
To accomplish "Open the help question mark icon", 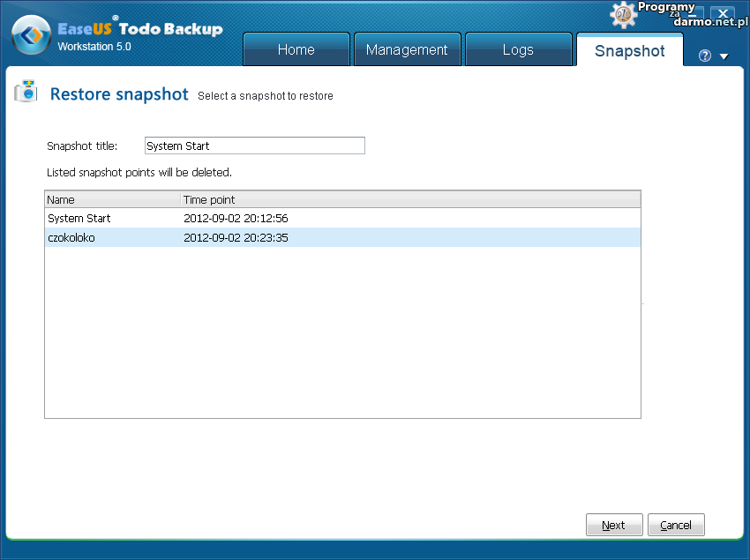I will (704, 56).
